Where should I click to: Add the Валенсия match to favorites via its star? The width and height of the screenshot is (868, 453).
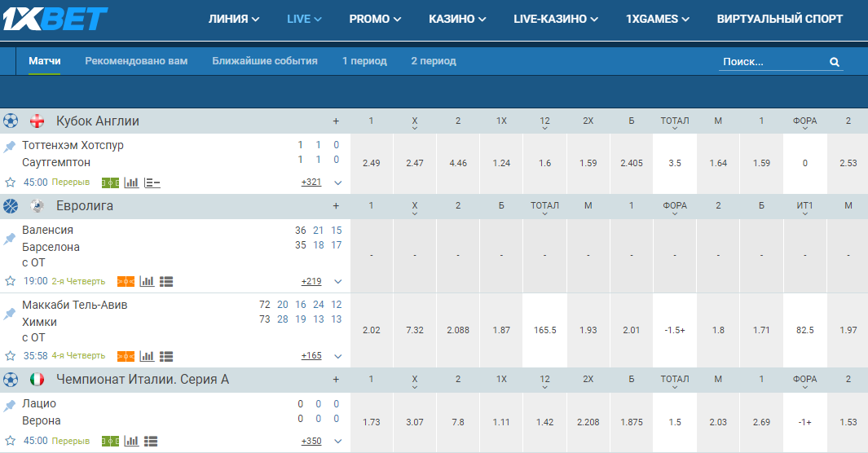[x=10, y=281]
